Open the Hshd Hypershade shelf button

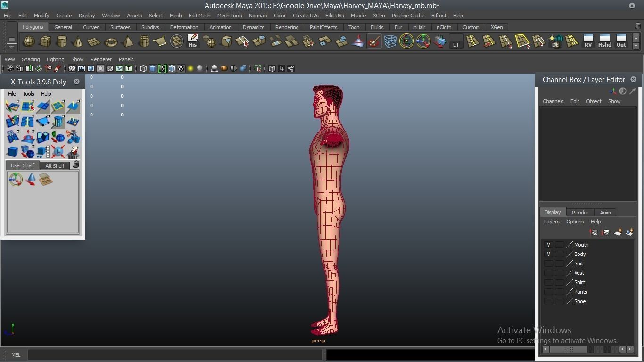click(x=604, y=41)
